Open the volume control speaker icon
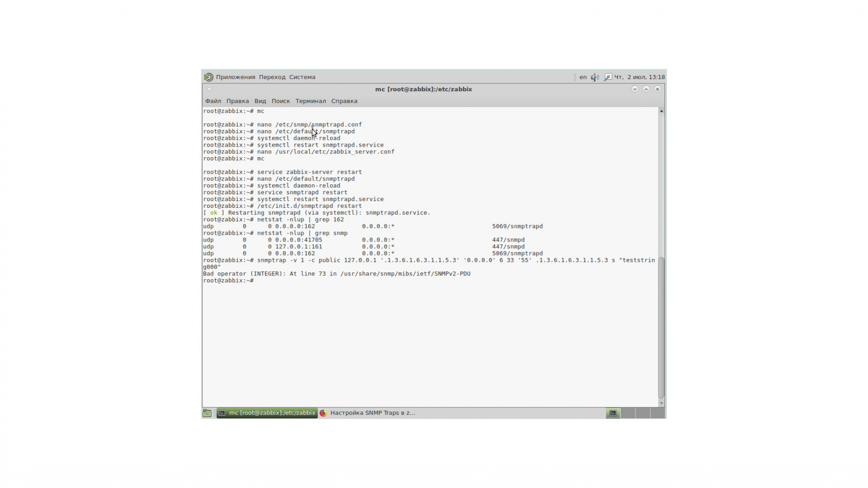The width and height of the screenshot is (868, 488). (x=595, y=77)
